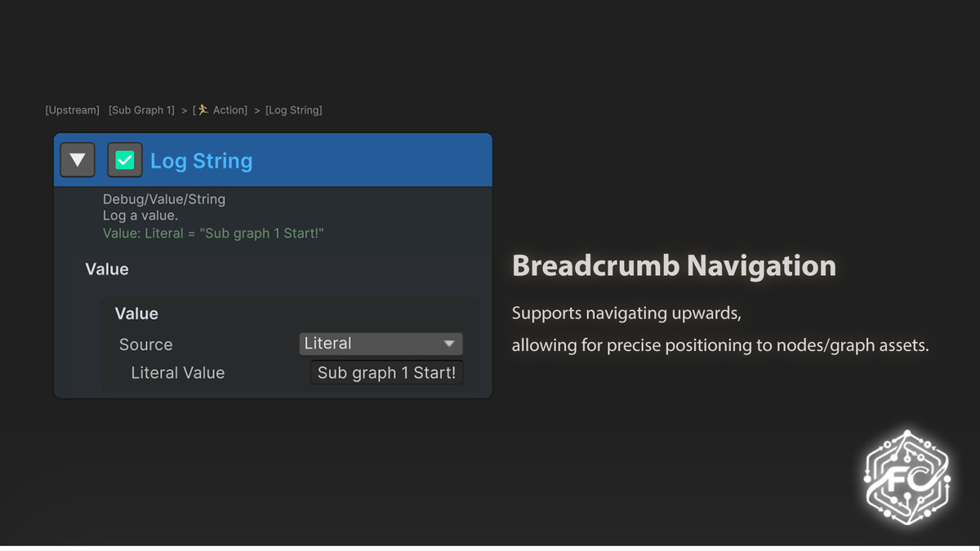Open the Source dropdown showing Literal
Screen dimensions: 980x551
(381, 344)
